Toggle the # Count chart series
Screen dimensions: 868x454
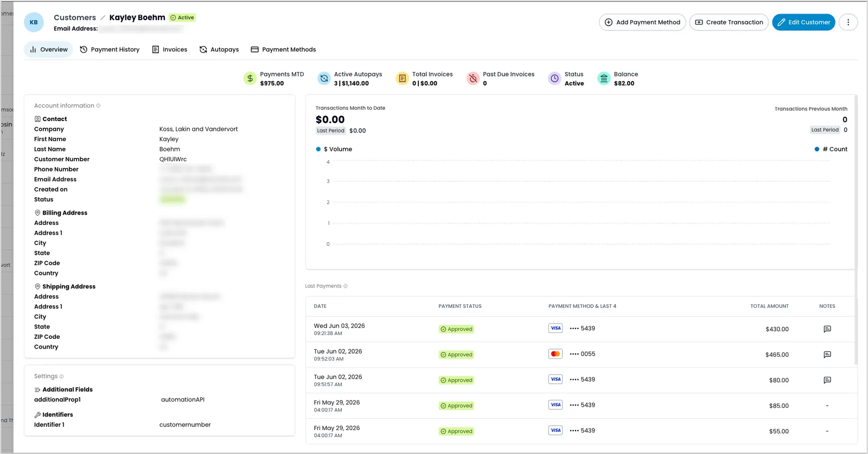click(831, 149)
